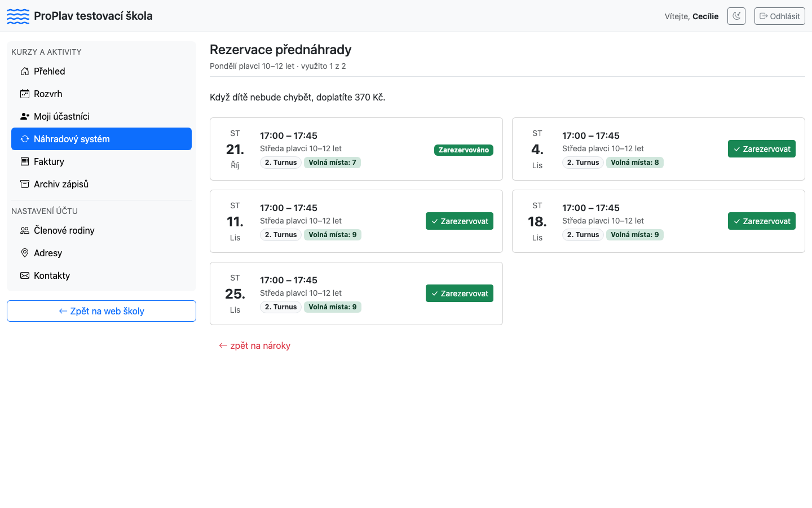This screenshot has width=812, height=508.
Task: Click text Když dítě nebude chybět, doplatíte 370 Kč
Action: (x=298, y=97)
